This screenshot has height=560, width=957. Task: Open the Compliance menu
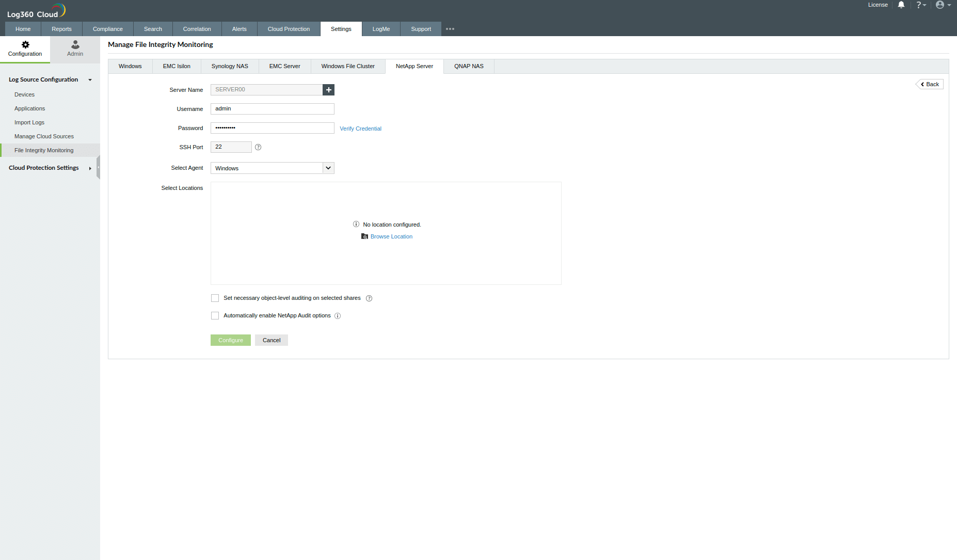coord(107,29)
